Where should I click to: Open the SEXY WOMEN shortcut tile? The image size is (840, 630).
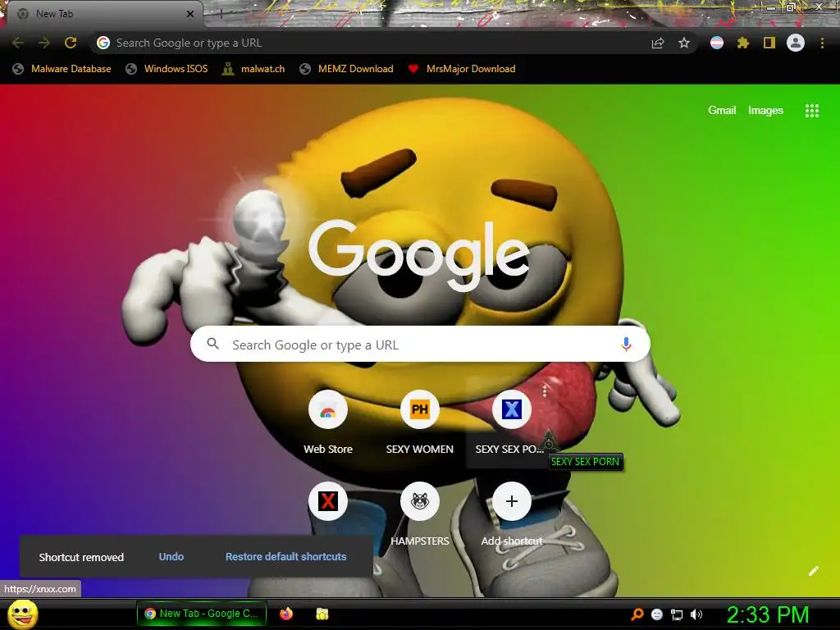point(419,422)
